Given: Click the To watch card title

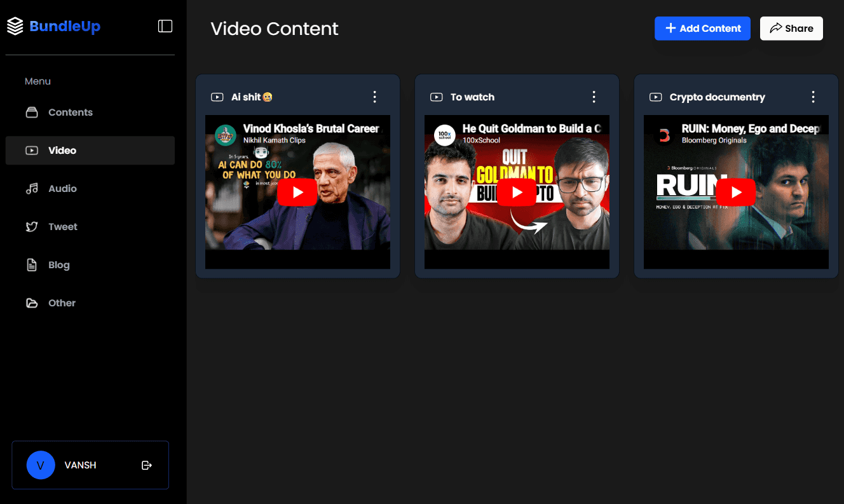Looking at the screenshot, I should click(472, 97).
